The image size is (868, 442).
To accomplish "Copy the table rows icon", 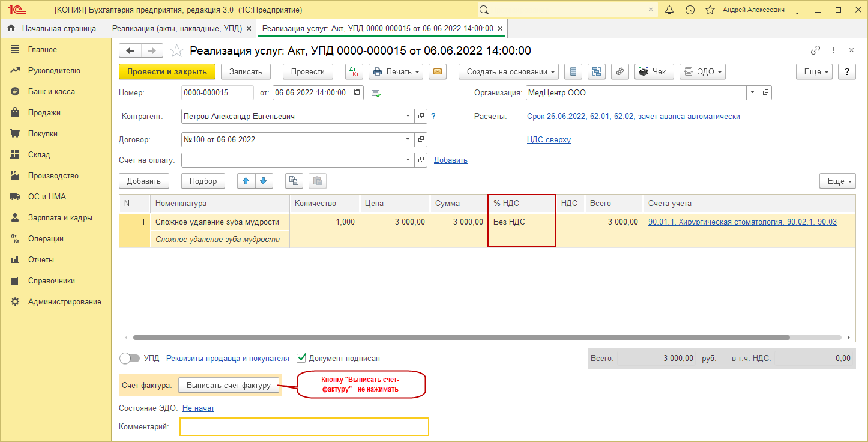I will tap(294, 181).
